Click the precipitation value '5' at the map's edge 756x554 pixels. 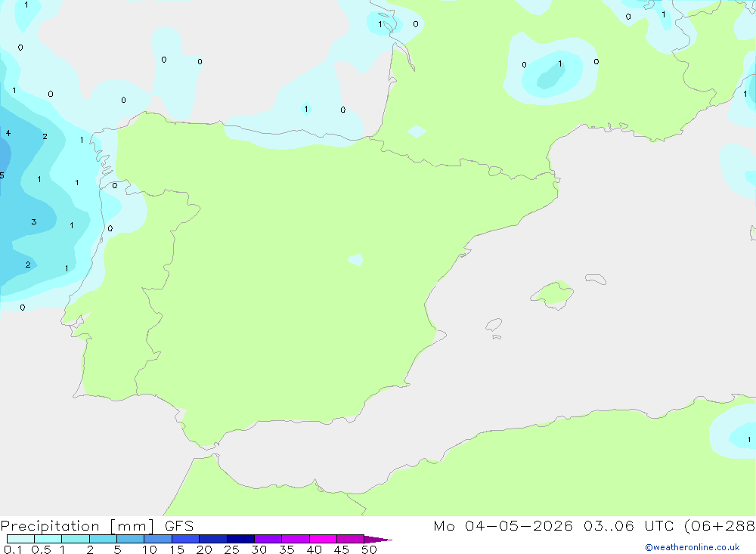2,175
